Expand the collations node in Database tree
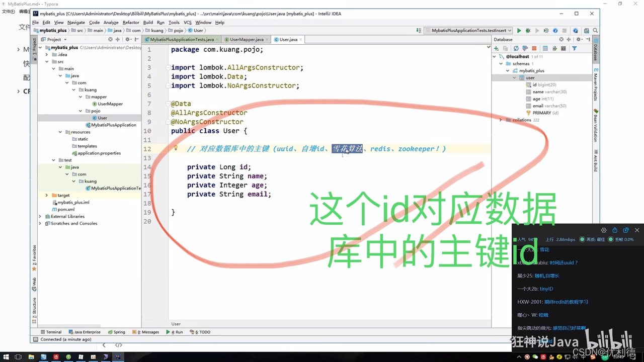Viewport: 644px width, 362px height. point(501,120)
